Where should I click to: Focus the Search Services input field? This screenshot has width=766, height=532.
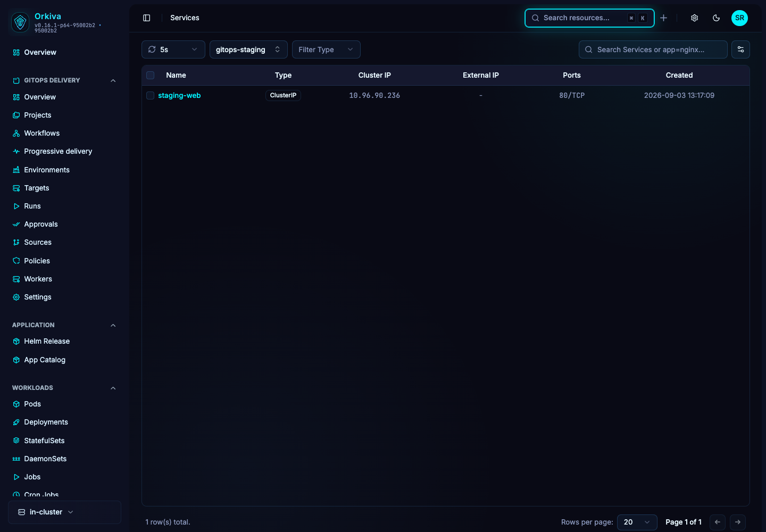pos(653,49)
